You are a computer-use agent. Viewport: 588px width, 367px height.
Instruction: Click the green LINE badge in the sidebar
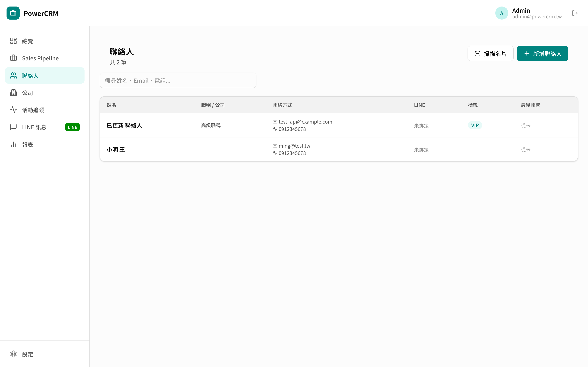click(x=72, y=127)
